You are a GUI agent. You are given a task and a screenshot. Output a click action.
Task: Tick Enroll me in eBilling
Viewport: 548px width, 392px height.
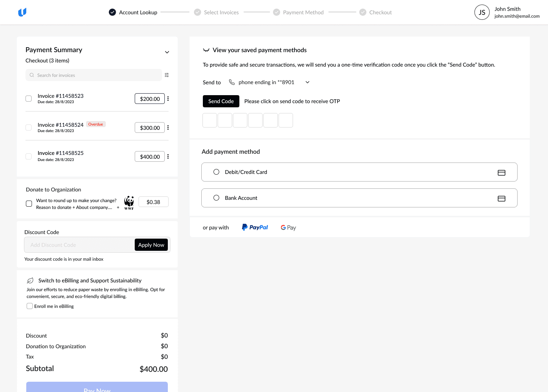pyautogui.click(x=30, y=306)
